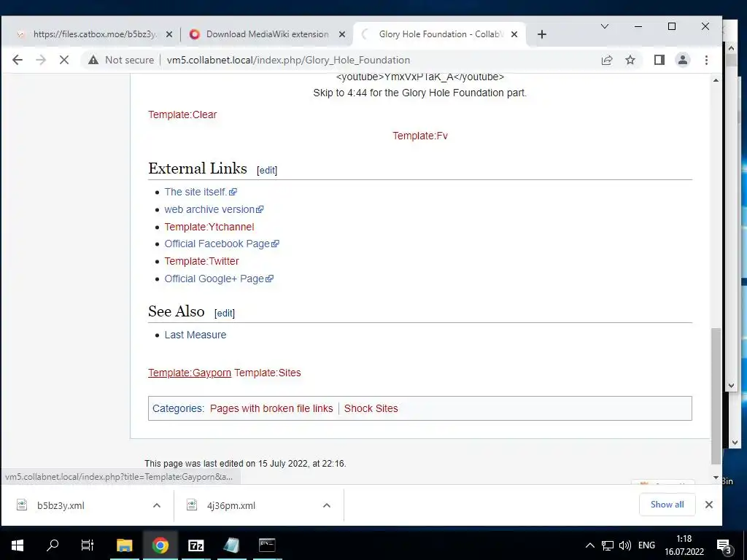Viewport: 747px width, 560px height.
Task: Open the notepad-like app on taskbar
Action: click(x=231, y=545)
